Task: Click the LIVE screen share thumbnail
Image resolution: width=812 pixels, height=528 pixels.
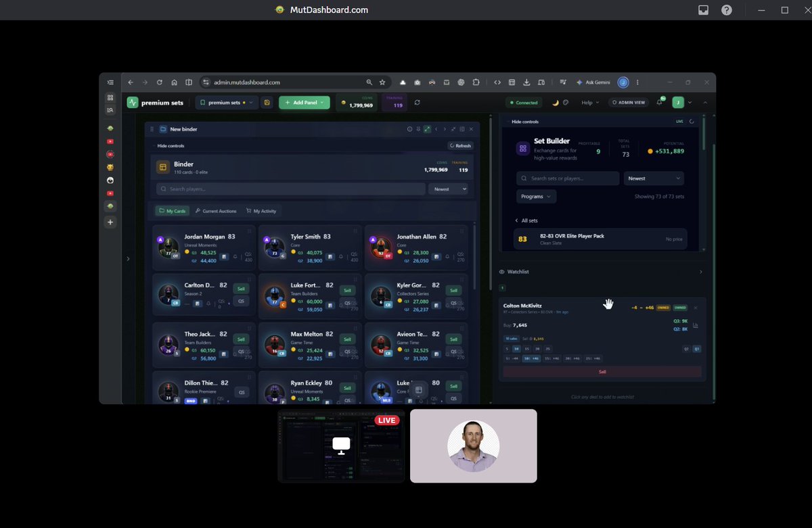Action: click(341, 446)
